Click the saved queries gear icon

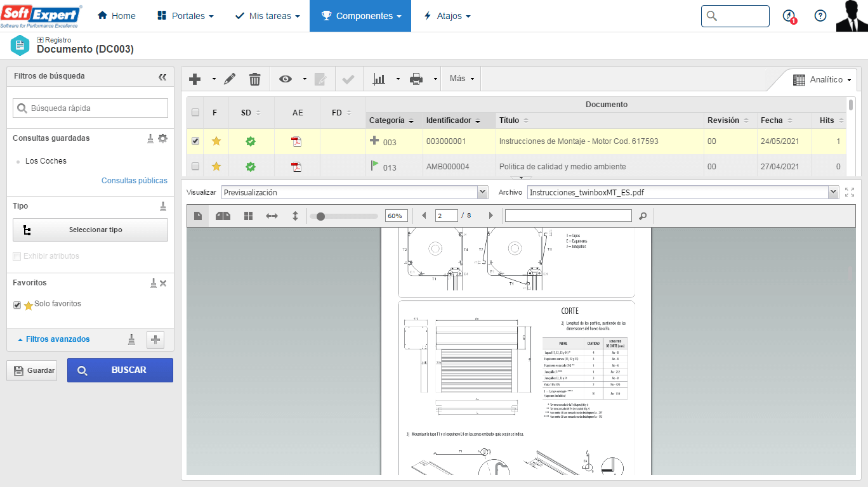[163, 138]
